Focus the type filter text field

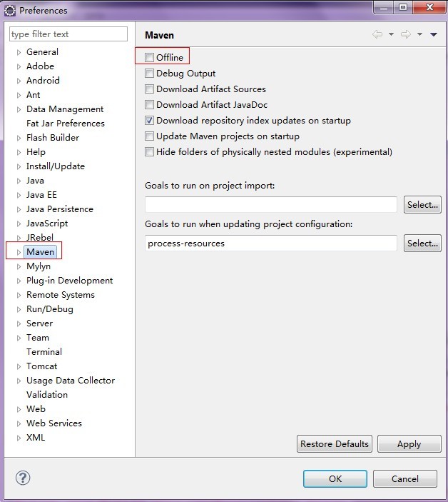coord(68,34)
